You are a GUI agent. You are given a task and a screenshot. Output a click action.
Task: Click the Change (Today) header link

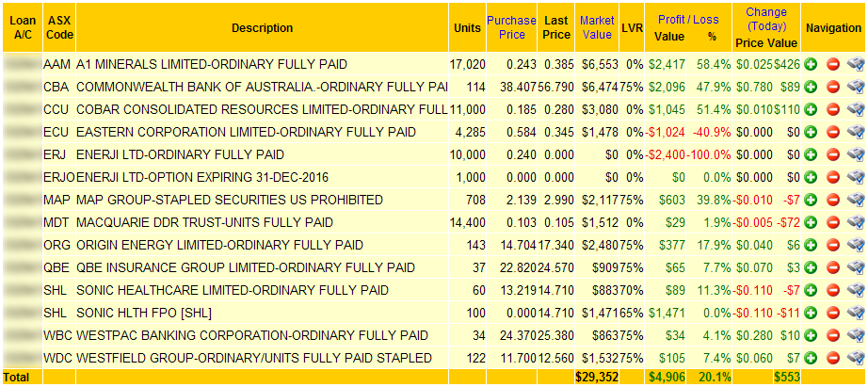[766, 20]
